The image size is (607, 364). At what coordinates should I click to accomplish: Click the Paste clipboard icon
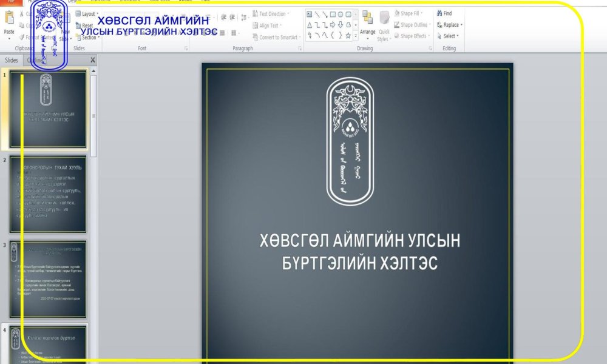(9, 18)
